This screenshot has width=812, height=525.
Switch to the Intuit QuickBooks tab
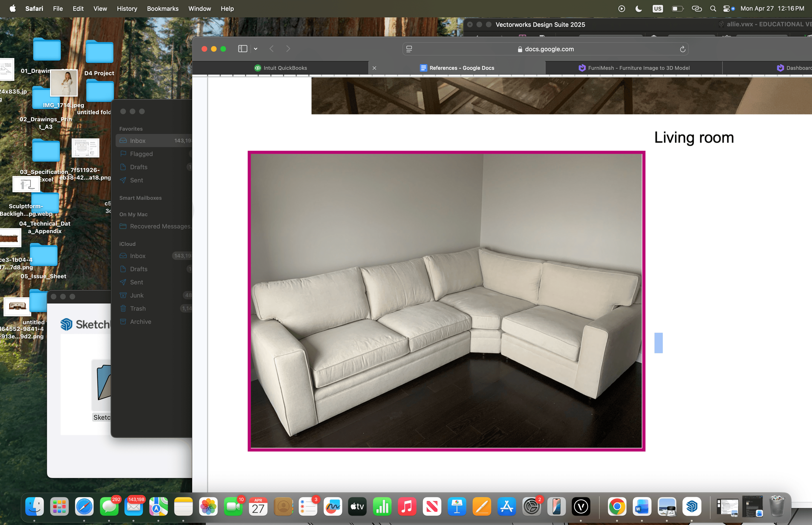click(281, 68)
